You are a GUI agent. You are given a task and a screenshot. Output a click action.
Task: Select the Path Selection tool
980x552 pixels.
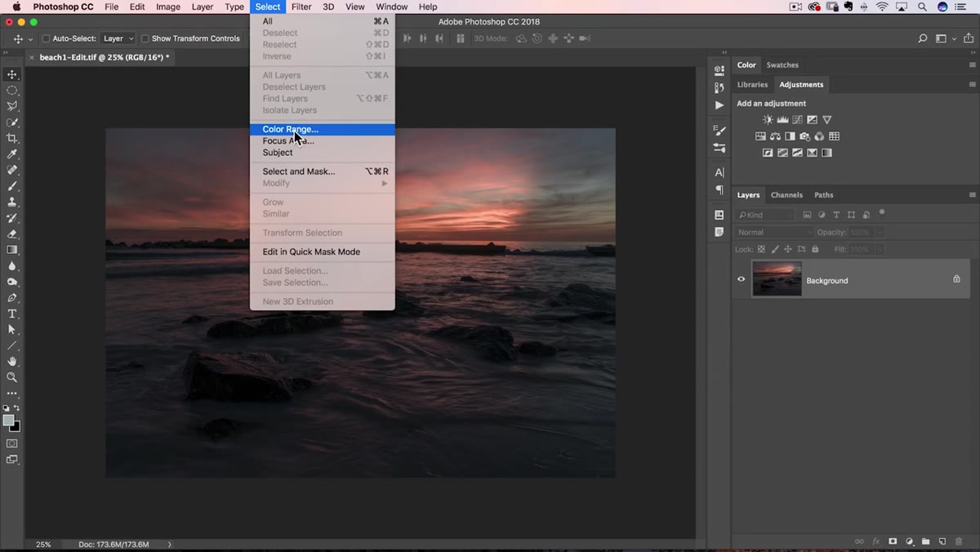click(12, 330)
